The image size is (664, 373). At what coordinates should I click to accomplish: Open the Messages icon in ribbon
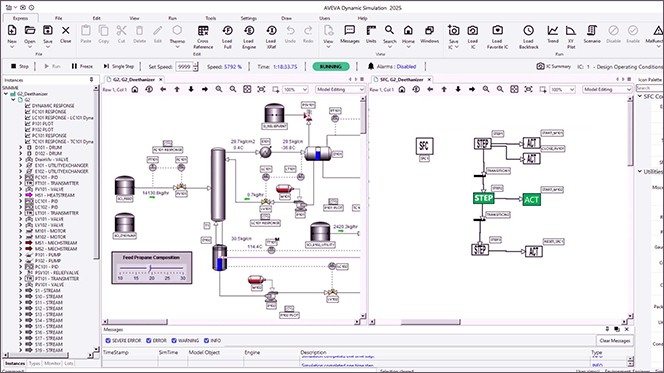pos(350,30)
